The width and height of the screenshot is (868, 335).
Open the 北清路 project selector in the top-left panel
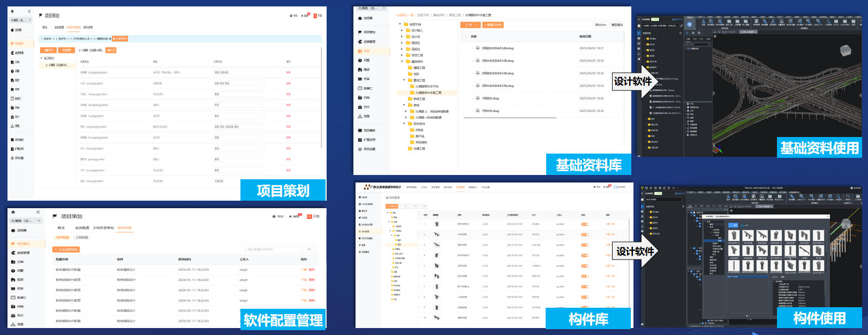(x=21, y=20)
